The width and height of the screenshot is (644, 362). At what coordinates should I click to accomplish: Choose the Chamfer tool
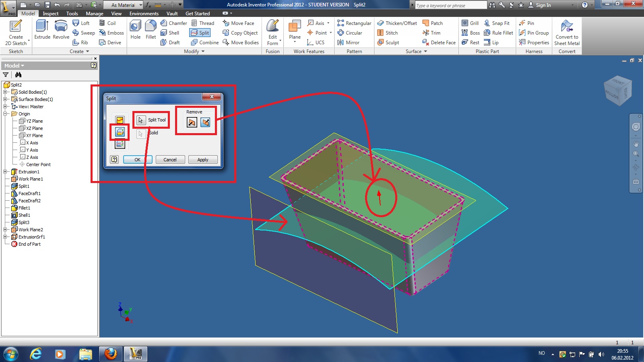point(174,23)
